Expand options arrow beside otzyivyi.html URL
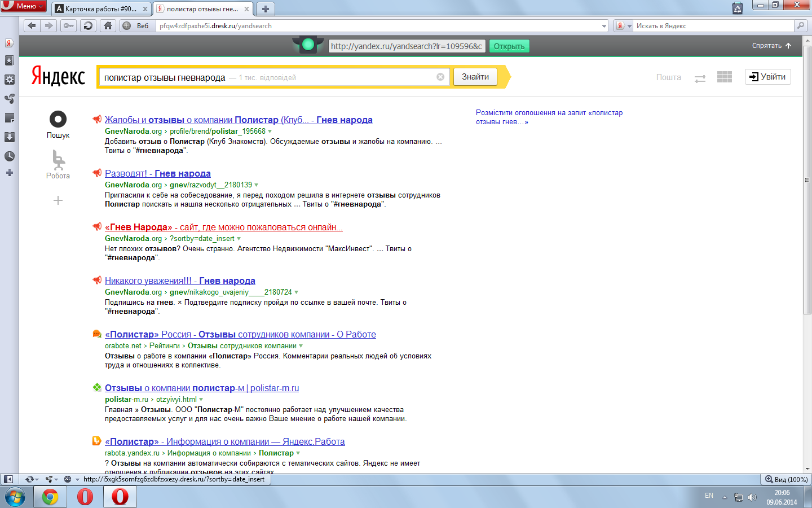Screen dimensions: 812x508 pyautogui.click(x=201, y=400)
